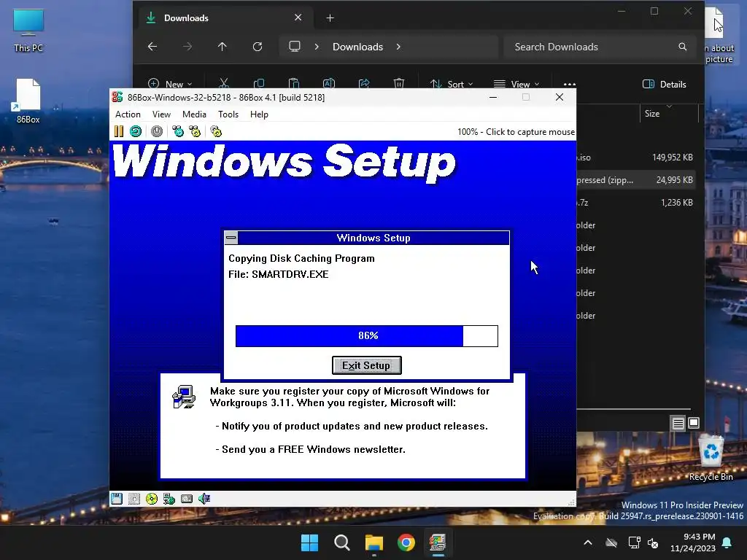The height and width of the screenshot is (560, 747).
Task: Click the 149,952 KB file size entry
Action: [x=672, y=157]
